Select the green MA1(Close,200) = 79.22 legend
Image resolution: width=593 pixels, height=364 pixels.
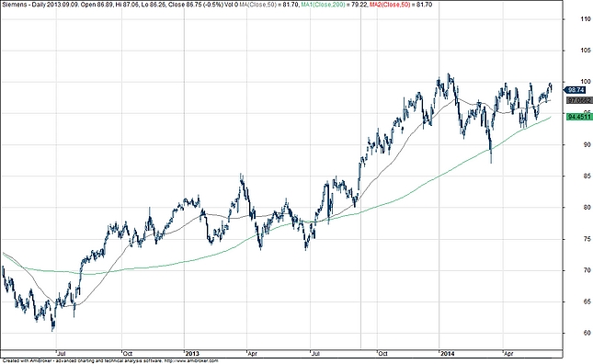click(x=333, y=5)
